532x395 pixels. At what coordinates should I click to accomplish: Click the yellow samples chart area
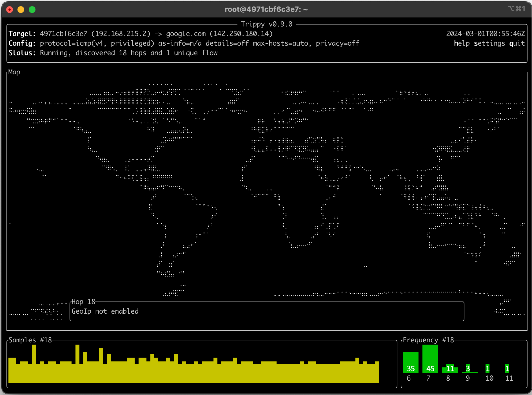coord(194,364)
